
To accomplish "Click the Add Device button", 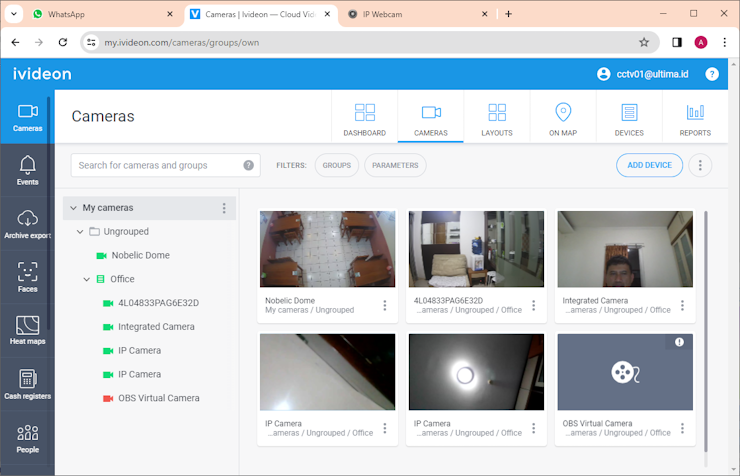I will pos(649,165).
